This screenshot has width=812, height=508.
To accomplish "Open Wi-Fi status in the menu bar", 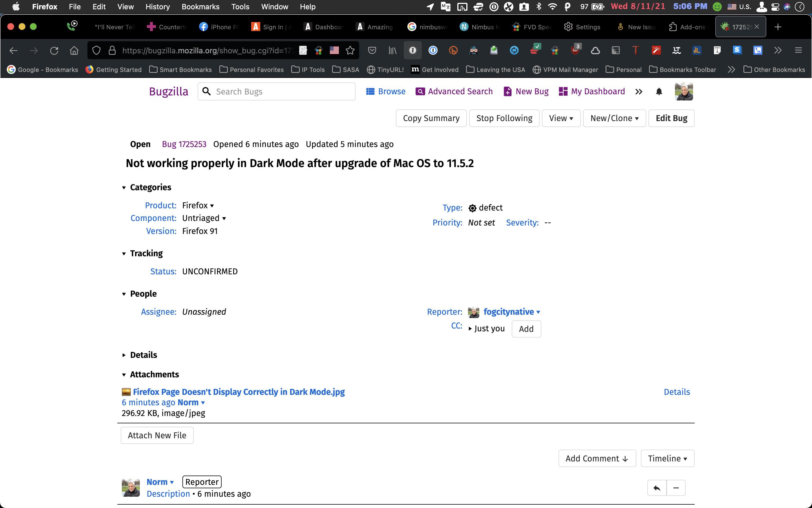I will [x=552, y=7].
